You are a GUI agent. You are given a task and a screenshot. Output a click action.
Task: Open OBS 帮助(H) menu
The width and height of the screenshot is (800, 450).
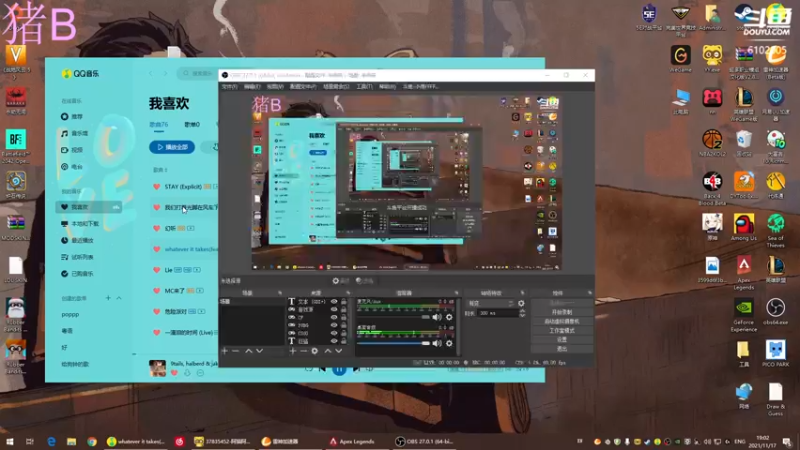(387, 87)
